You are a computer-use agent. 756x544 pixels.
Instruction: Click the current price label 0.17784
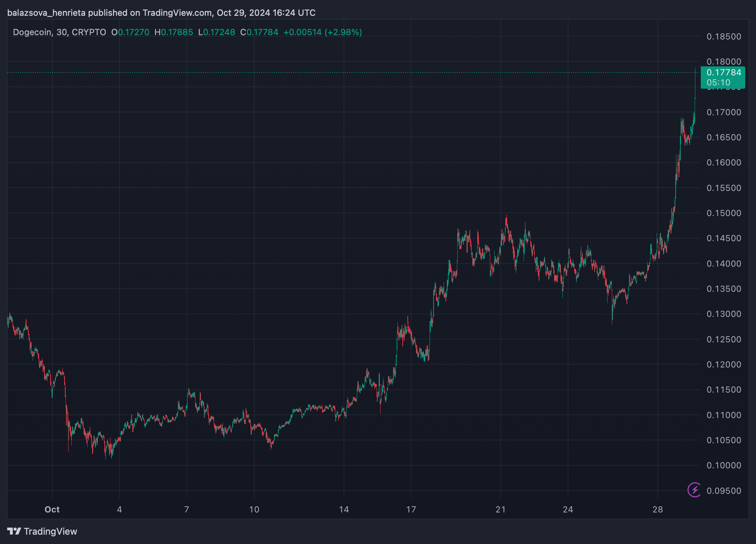point(723,73)
